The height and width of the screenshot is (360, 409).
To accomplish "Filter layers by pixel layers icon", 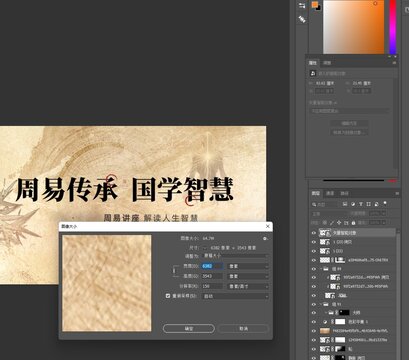I will (345, 204).
